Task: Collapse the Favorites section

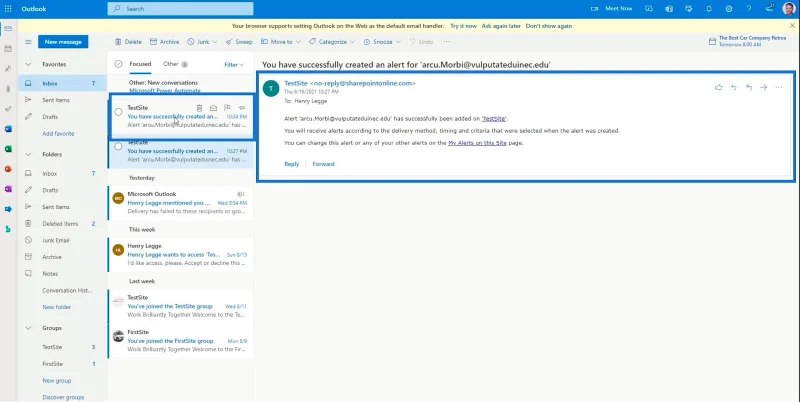Action: (29, 64)
